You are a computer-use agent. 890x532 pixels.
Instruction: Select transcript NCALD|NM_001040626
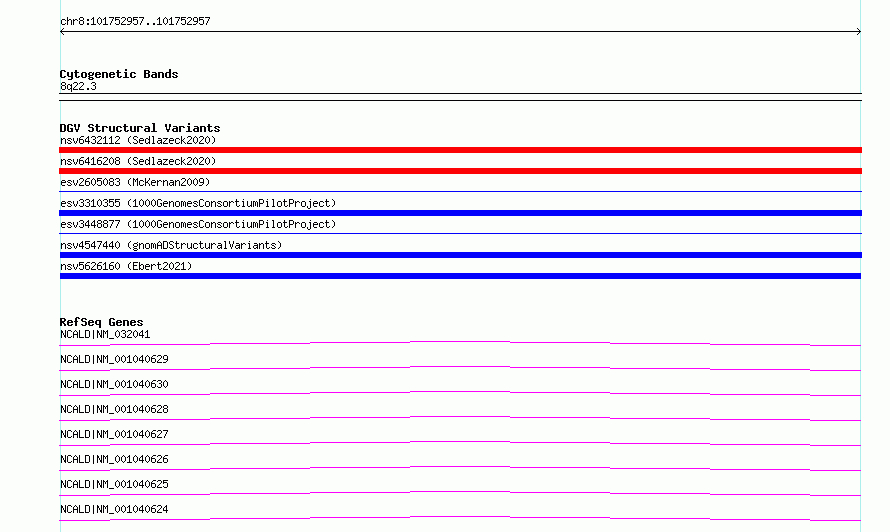pos(114,459)
